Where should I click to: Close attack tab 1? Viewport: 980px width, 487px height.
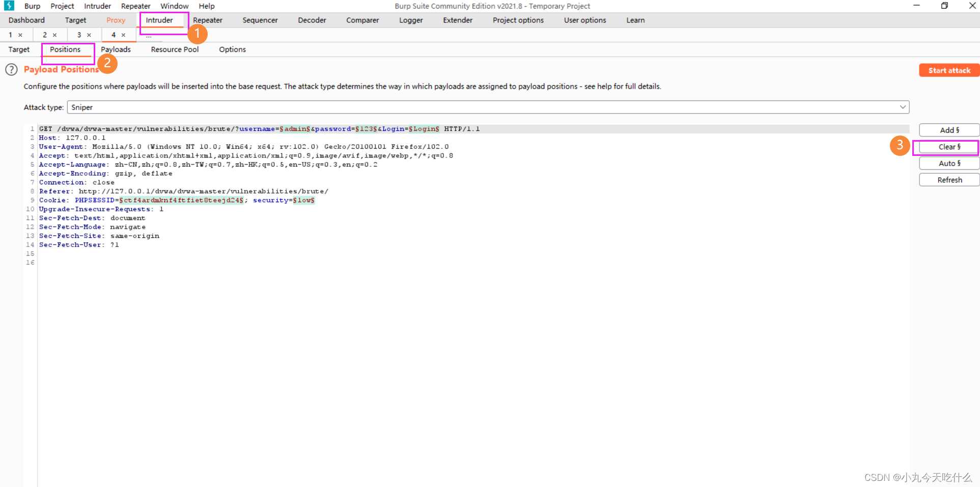tap(20, 35)
